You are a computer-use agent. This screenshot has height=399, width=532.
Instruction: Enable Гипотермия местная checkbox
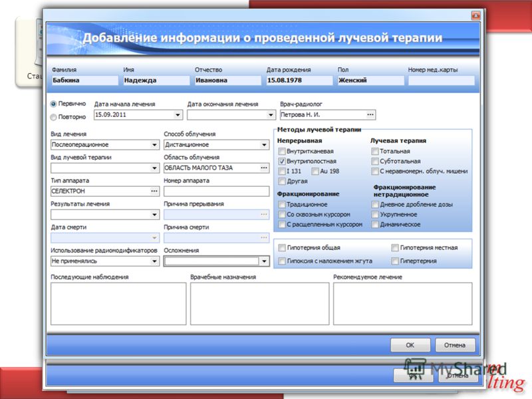(x=395, y=248)
